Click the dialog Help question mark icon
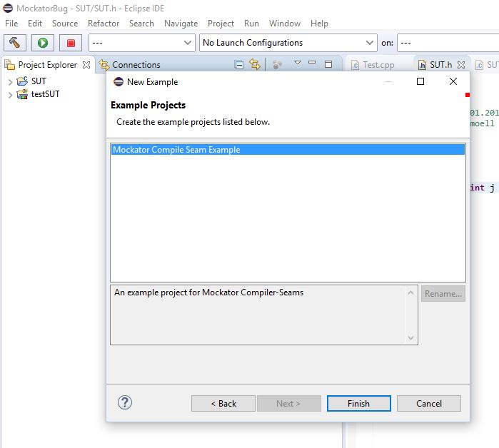Viewport: 499px width, 448px height. pyautogui.click(x=125, y=402)
